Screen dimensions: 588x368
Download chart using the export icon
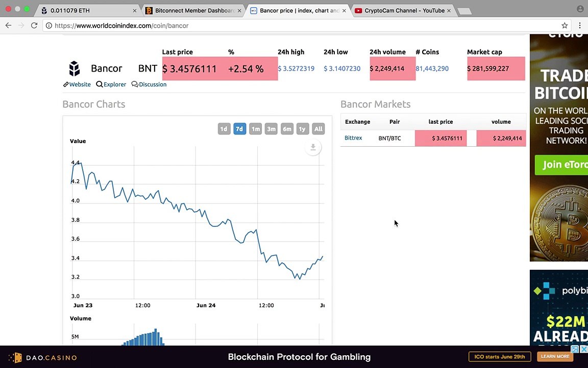313,147
